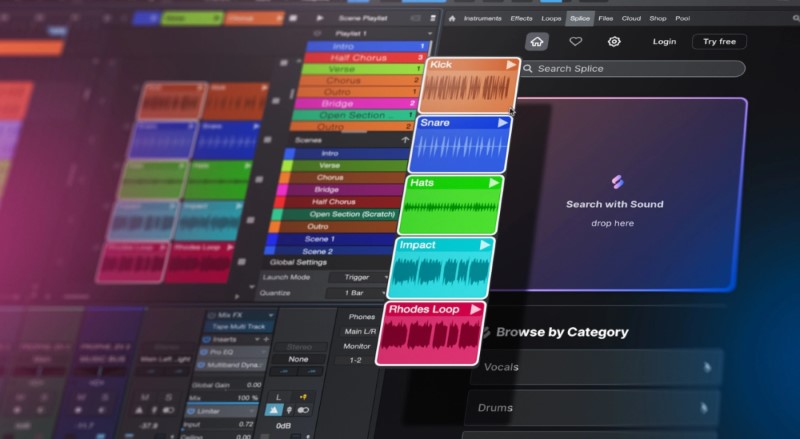
Task: Open the Playlist 1 dropdown arrow
Action: (x=429, y=33)
